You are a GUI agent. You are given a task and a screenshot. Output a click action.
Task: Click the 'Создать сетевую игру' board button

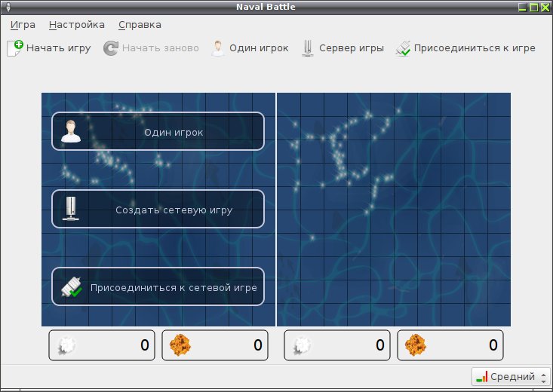[158, 209]
